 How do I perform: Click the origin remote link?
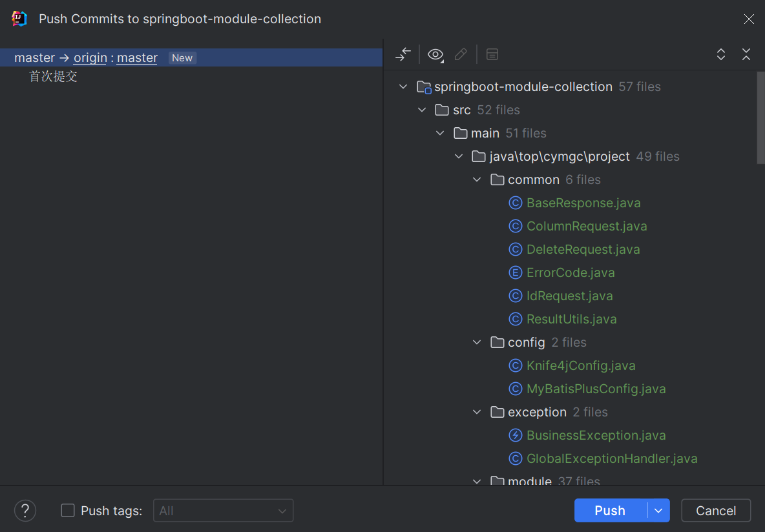coord(90,57)
